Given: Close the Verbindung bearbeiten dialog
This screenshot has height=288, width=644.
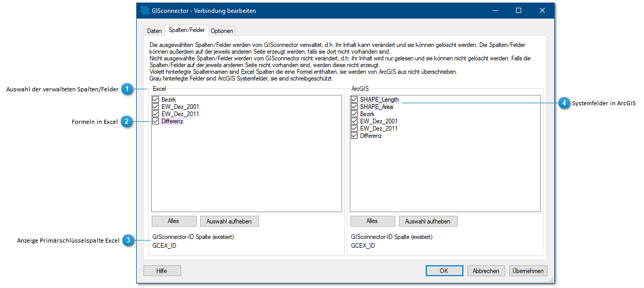Looking at the screenshot, I should tap(542, 10).
